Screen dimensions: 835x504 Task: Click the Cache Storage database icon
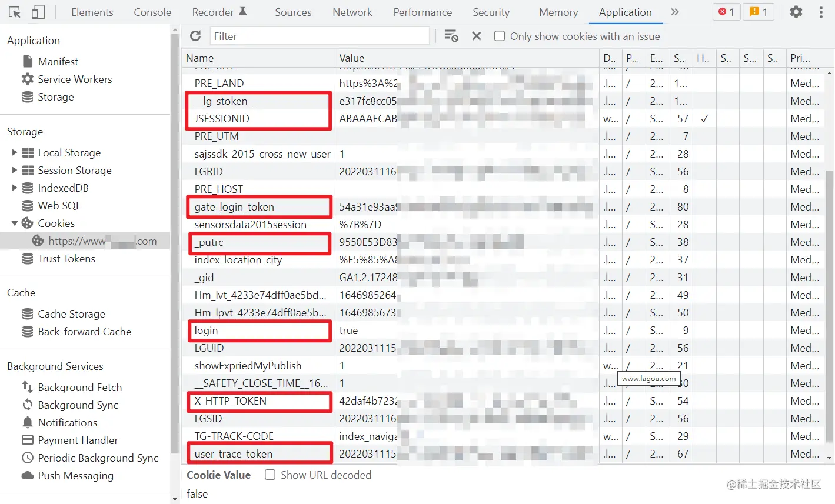click(28, 313)
